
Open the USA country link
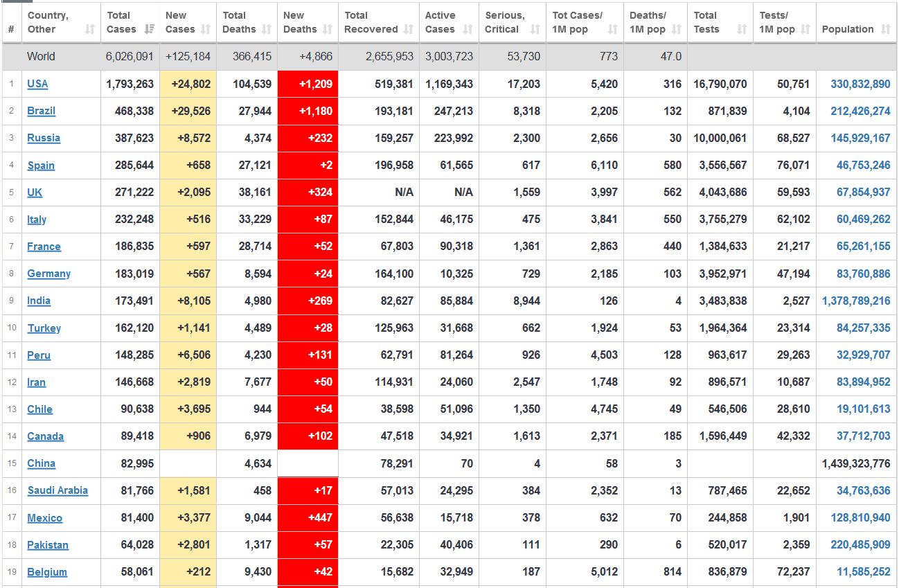(x=37, y=84)
